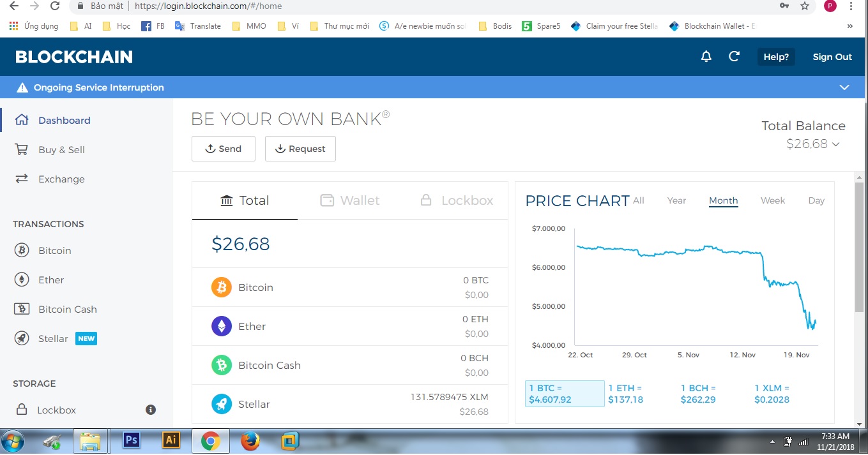This screenshot has width=868, height=455.
Task: Select the 1 BCH price of $262,29
Action: click(x=698, y=394)
